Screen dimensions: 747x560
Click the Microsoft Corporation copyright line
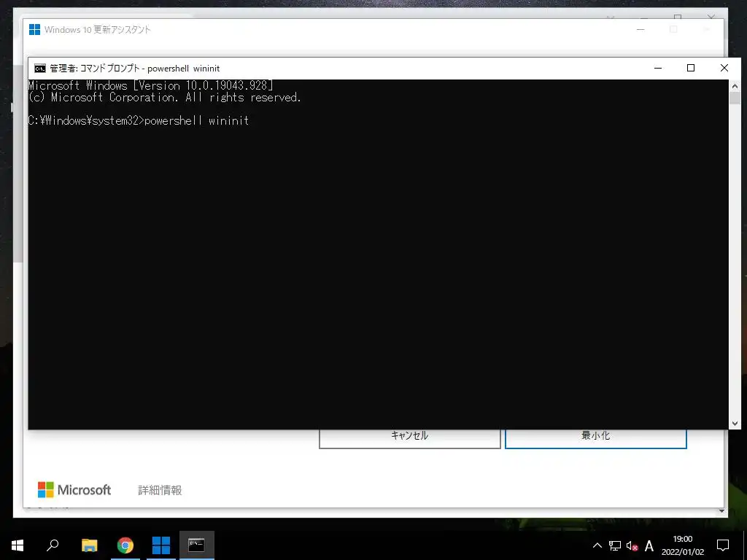[164, 98]
